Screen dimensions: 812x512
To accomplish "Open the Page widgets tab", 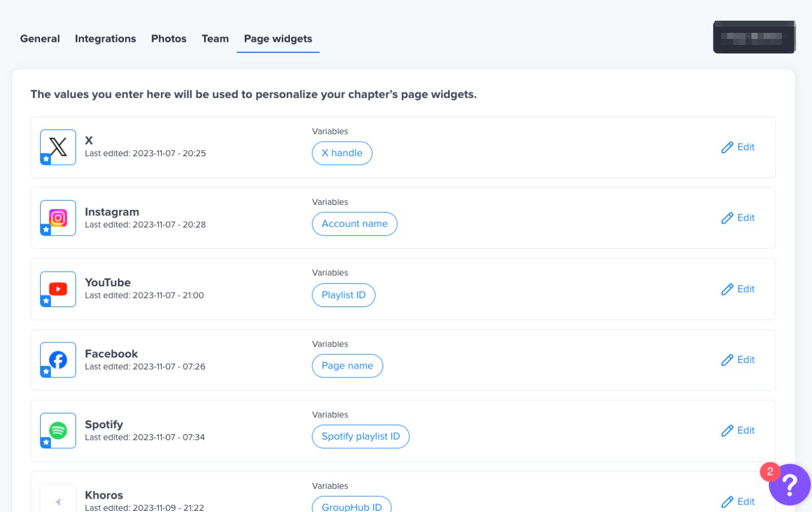I will [278, 38].
